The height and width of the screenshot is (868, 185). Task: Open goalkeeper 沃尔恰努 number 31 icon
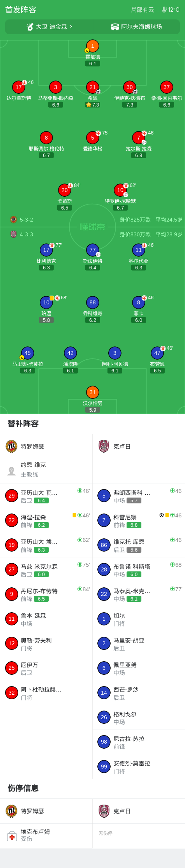pos(93,392)
